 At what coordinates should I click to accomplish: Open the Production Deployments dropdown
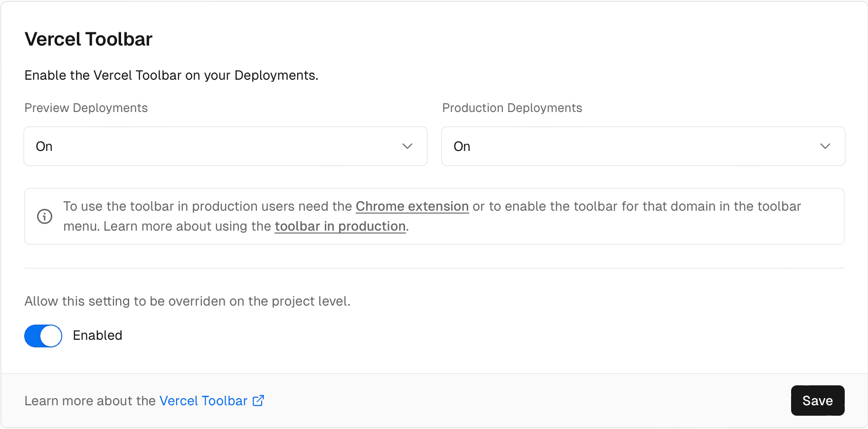pos(643,146)
